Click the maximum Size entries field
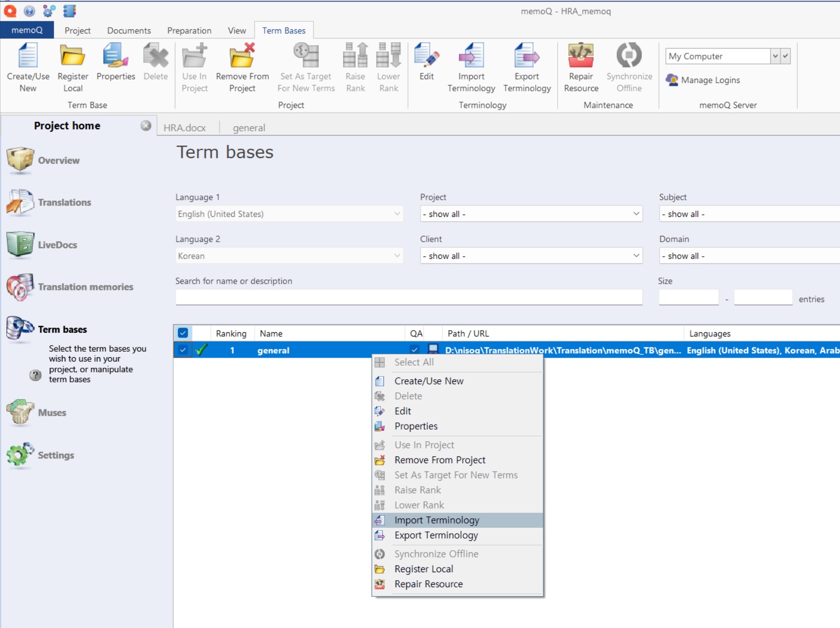840x628 pixels. point(763,297)
